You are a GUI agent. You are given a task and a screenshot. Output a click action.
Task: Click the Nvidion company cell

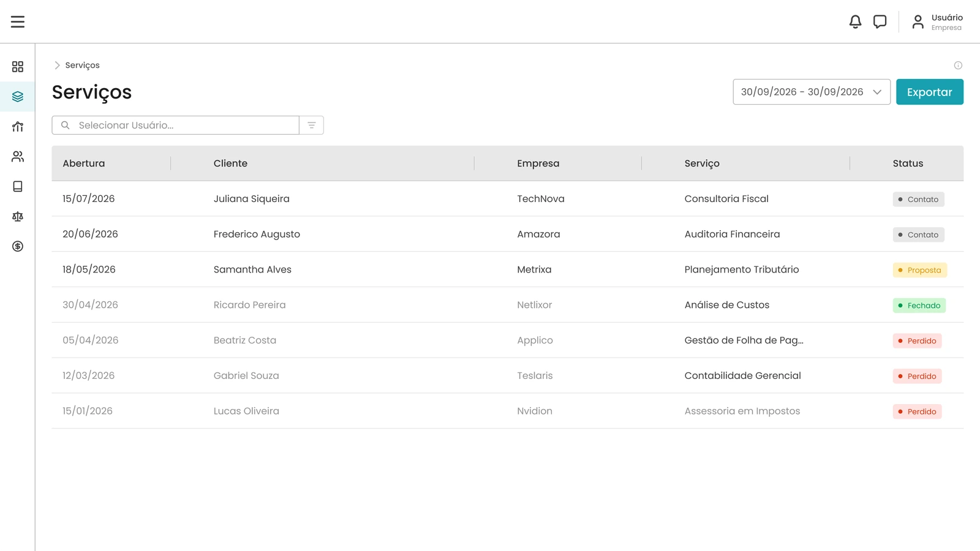tap(534, 411)
